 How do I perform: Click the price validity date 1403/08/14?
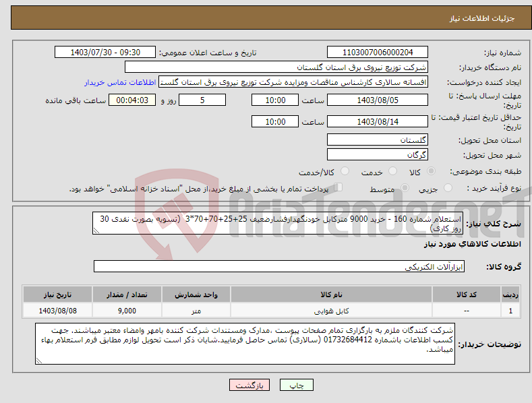click(x=378, y=121)
